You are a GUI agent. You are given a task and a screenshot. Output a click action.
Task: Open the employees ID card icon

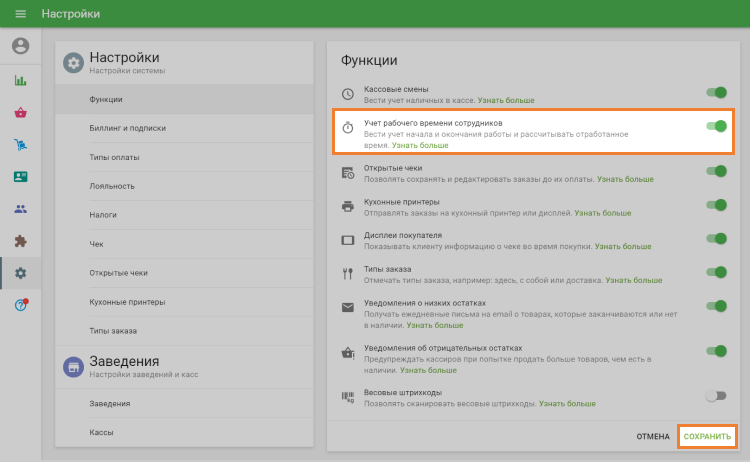20,177
